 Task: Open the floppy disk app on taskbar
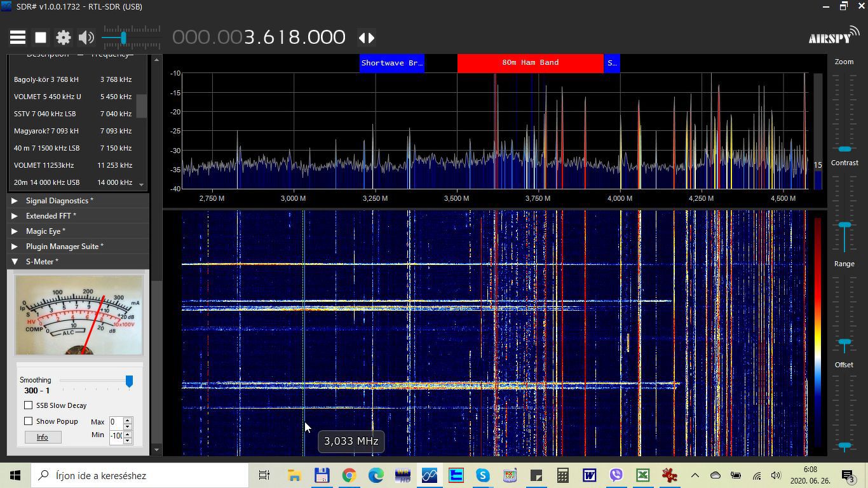click(322, 475)
